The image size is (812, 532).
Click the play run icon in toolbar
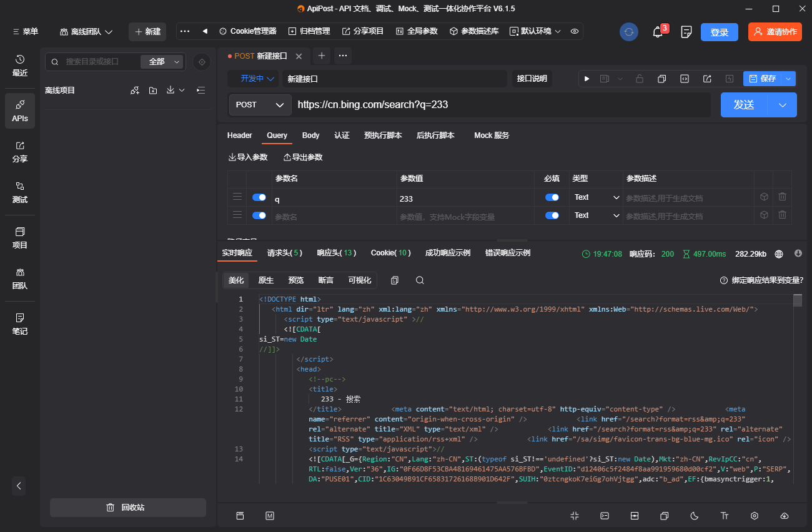click(587, 79)
